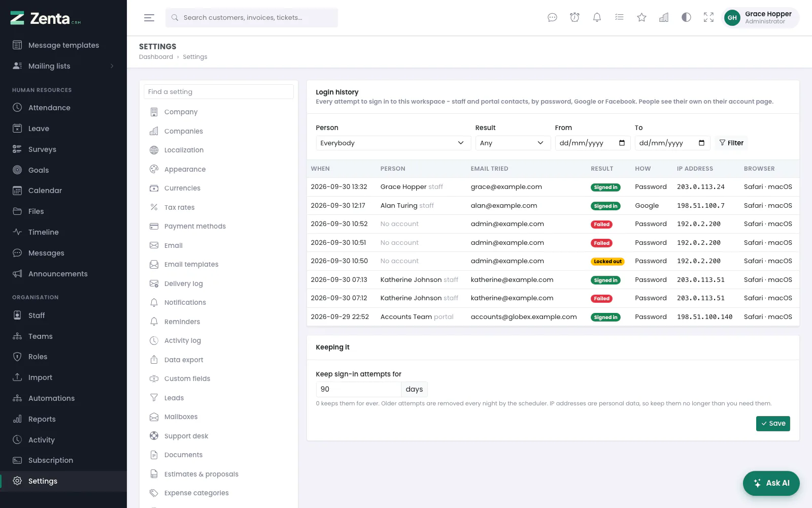Open Surveys in the sidebar
The width and height of the screenshot is (812, 508).
[63, 149]
